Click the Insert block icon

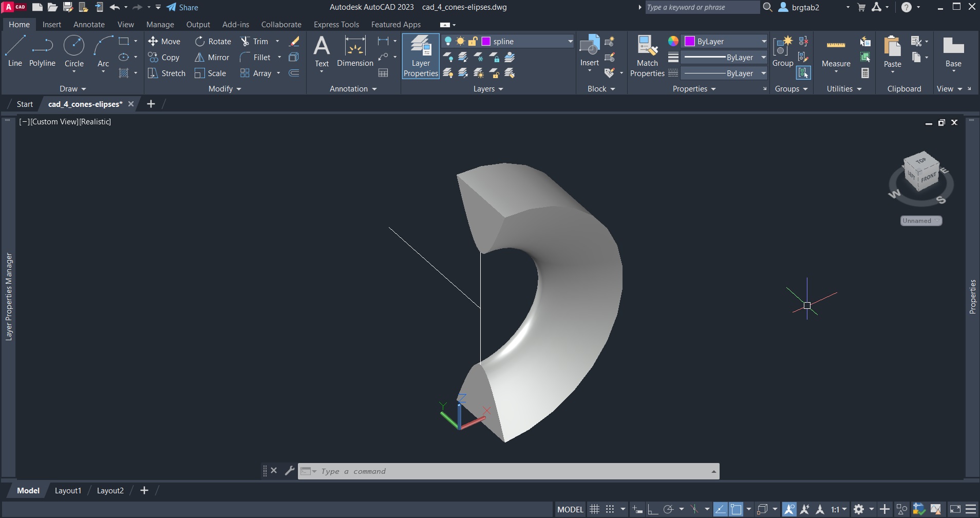point(589,50)
